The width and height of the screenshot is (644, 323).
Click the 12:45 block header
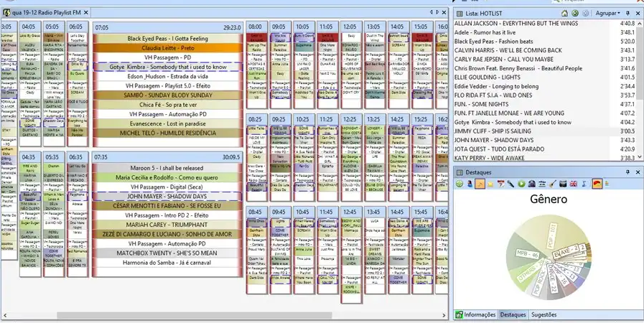(351, 212)
